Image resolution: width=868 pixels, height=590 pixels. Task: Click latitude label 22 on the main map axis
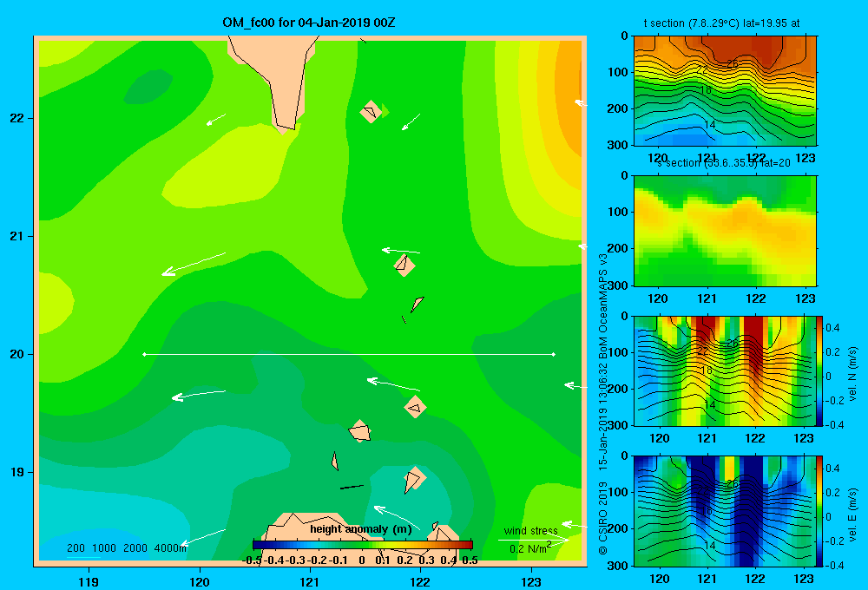(17, 118)
